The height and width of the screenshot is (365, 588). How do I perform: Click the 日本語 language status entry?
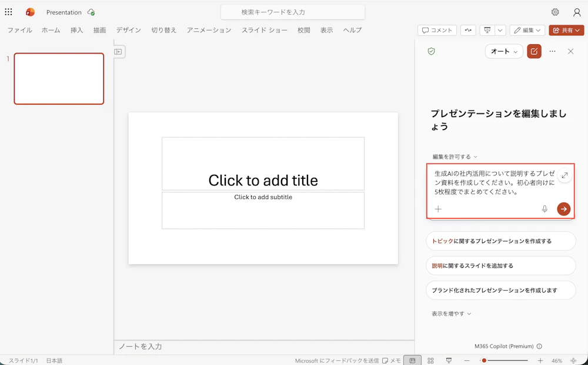pyautogui.click(x=54, y=360)
